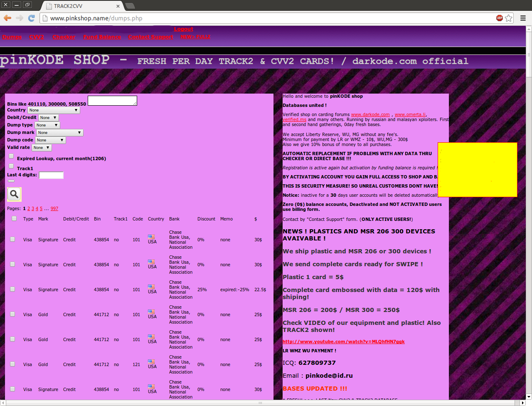This screenshot has width=532, height=406.
Task: Click the Logout link
Action: coord(183,29)
